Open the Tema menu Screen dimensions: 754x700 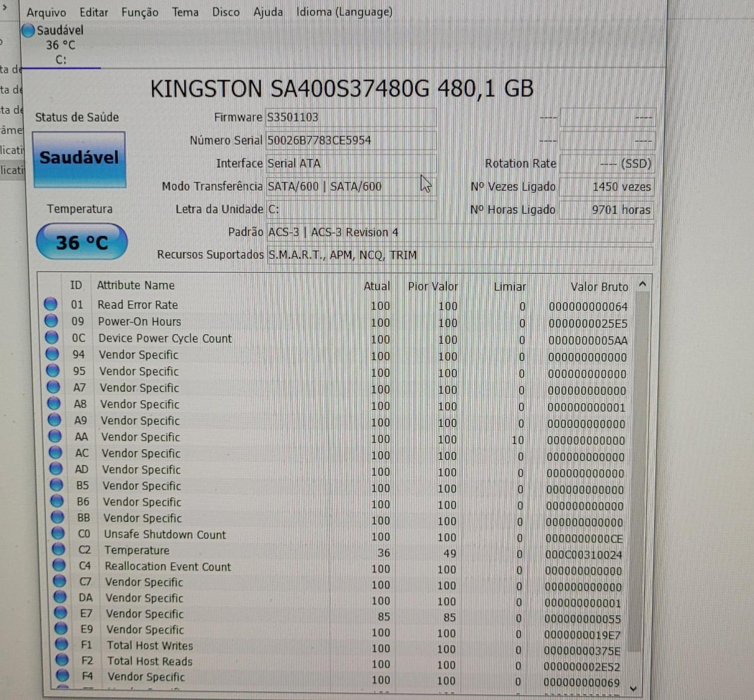pyautogui.click(x=185, y=12)
